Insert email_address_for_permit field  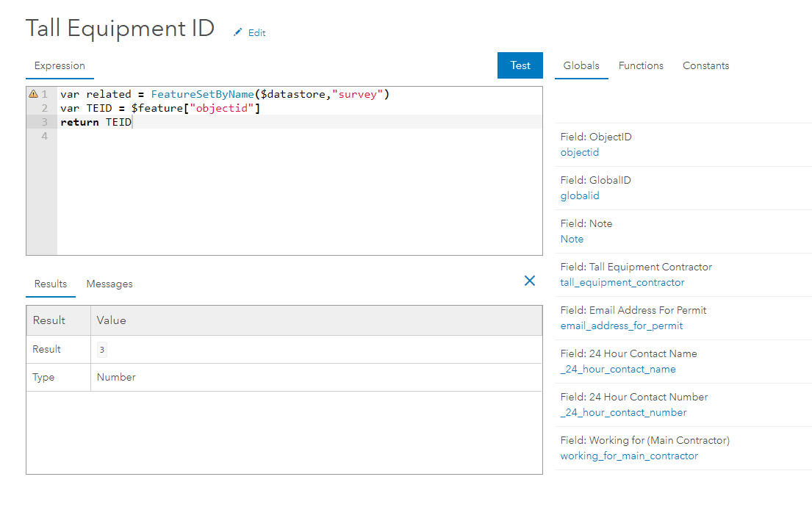tap(621, 326)
